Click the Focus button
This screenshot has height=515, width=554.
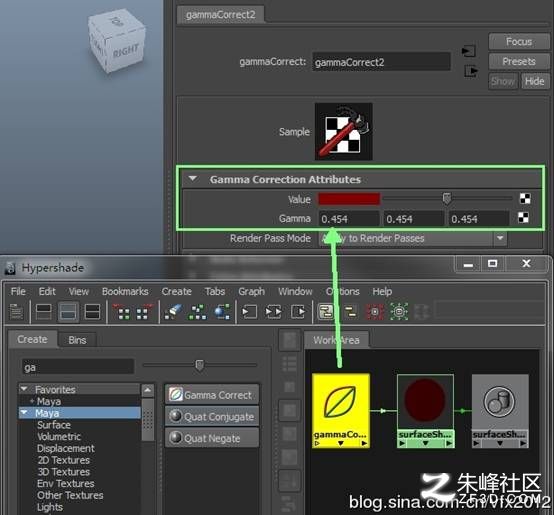pyautogui.click(x=519, y=42)
